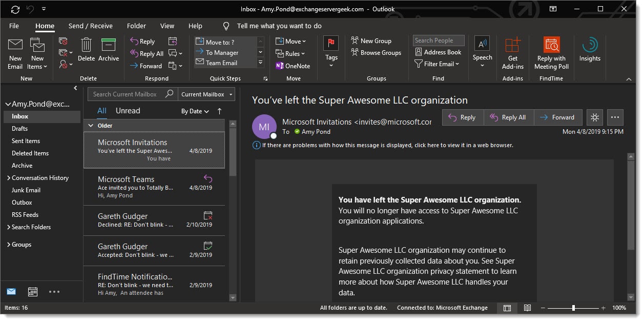Collapse the Older message group
Image resolution: width=644 pixels, height=322 pixels.
91,126
